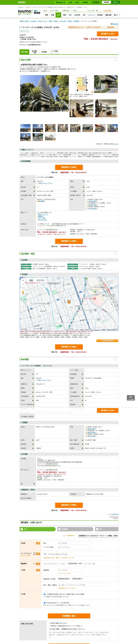Screen dimensions: 138x644
Task: Uncheck auto-fill info for other inquiries checkbox
Action: tap(45, 594)
